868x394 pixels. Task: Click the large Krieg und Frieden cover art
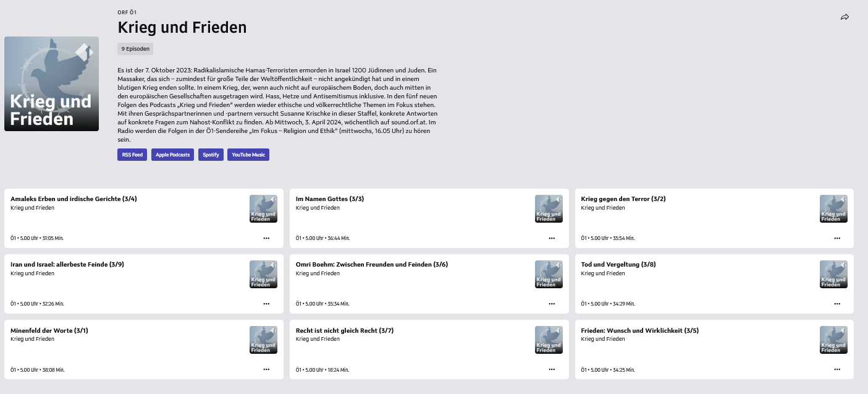point(51,84)
